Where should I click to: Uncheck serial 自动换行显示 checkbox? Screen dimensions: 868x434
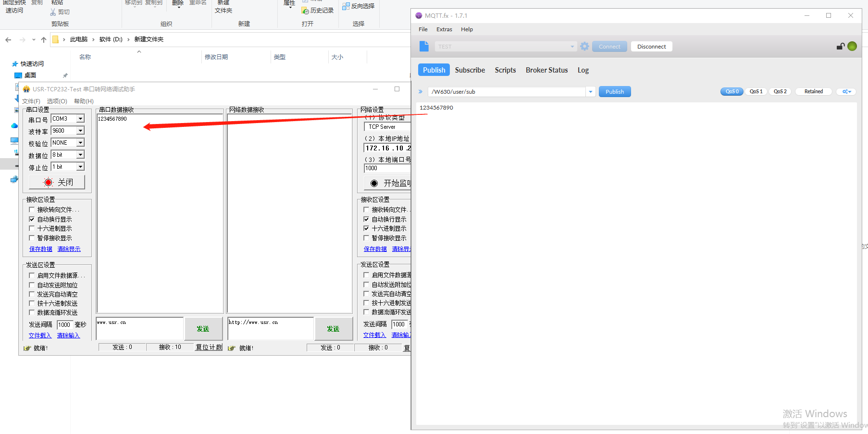tap(32, 219)
